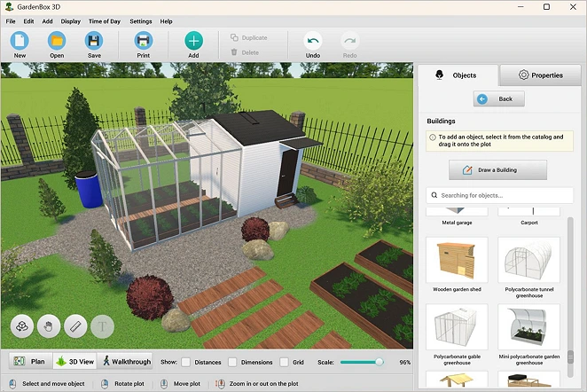Click the info icon in the catalog hint
Screen dimensions: 587x392
tap(433, 137)
